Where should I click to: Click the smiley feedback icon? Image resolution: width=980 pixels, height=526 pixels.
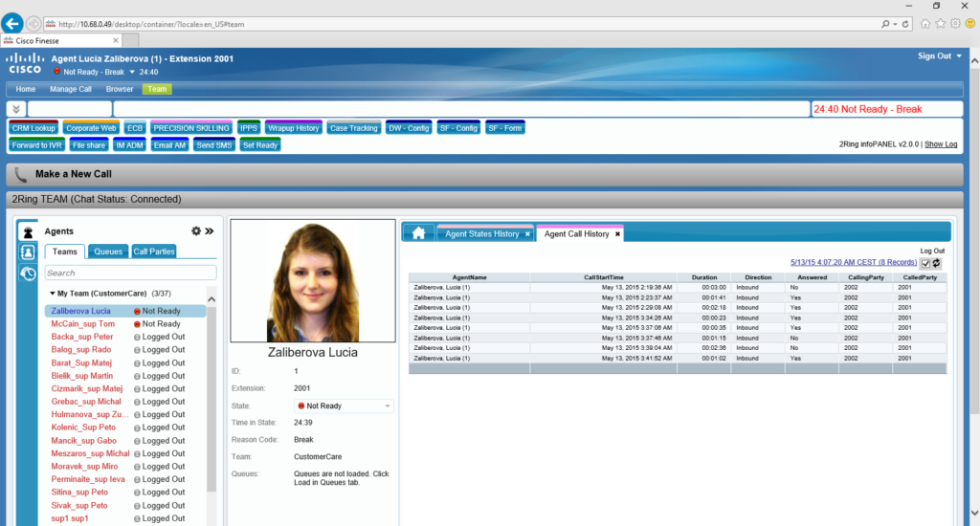[970, 24]
